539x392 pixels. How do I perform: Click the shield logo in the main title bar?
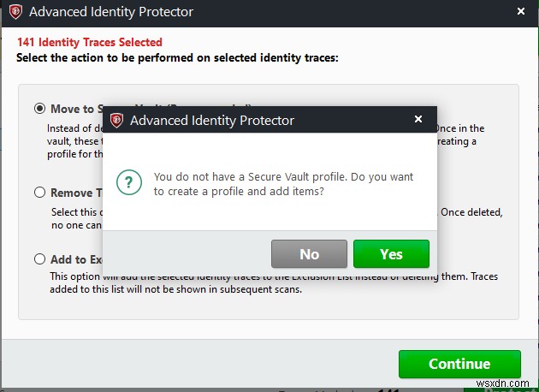13,13
